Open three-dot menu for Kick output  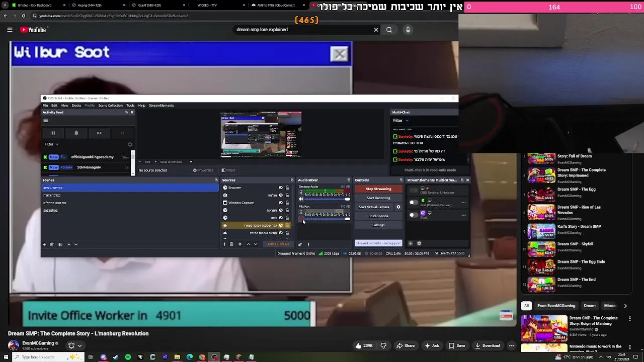[x=463, y=203]
